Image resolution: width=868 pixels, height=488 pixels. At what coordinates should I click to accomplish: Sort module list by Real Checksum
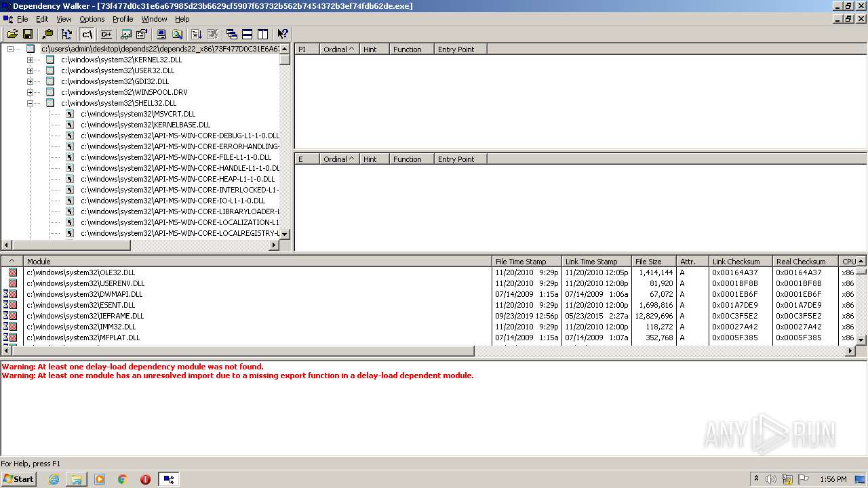805,262
